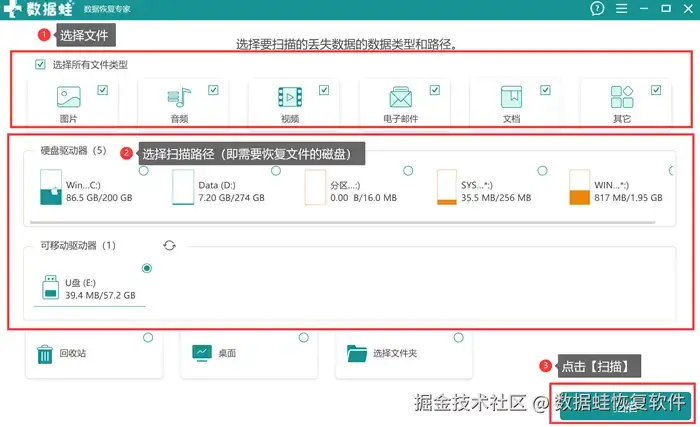The height and width of the screenshot is (427, 700).
Task: Select the 选择文件夹 radio button
Action: point(458,337)
